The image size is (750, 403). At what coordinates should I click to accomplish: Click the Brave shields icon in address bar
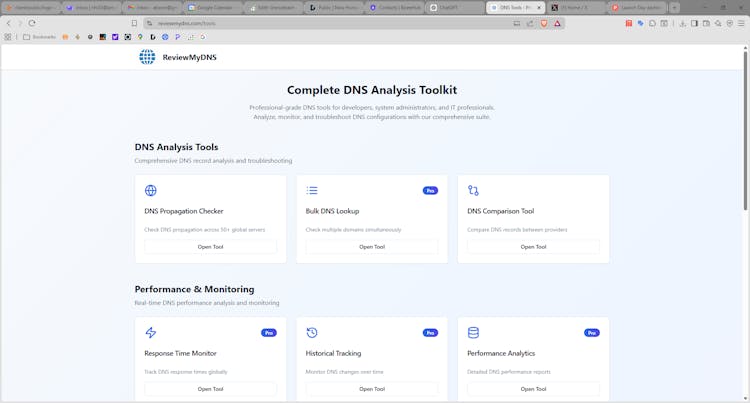pyautogui.click(x=545, y=23)
